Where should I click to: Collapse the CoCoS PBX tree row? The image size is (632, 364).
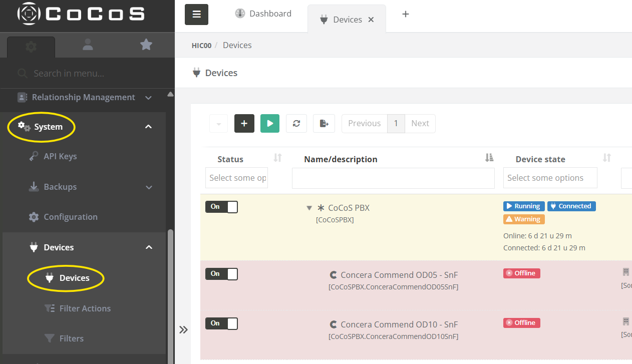click(x=309, y=208)
